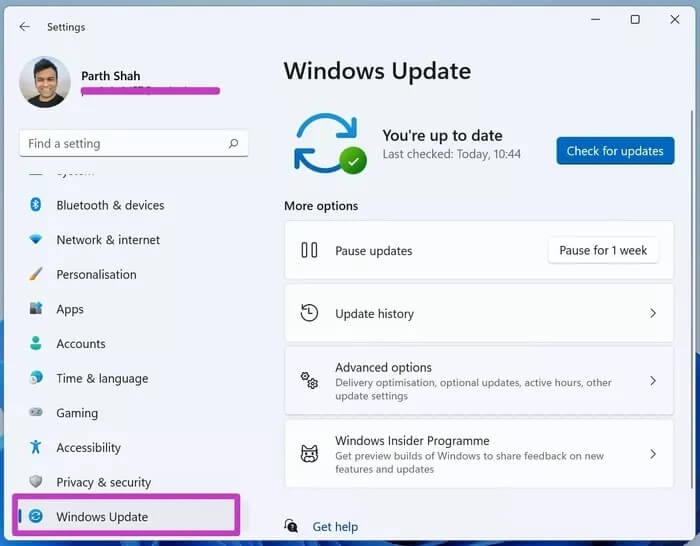Click the large update sync status icon
Screen dimensions: 700x546
pyautogui.click(x=330, y=143)
